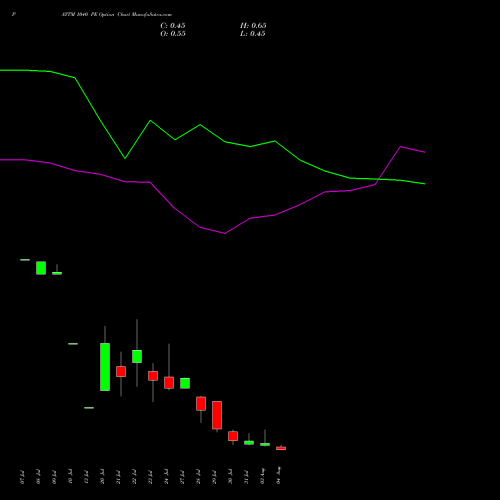Select the 29 Jul date label
The height and width of the screenshot is (500, 500).
coord(214,477)
